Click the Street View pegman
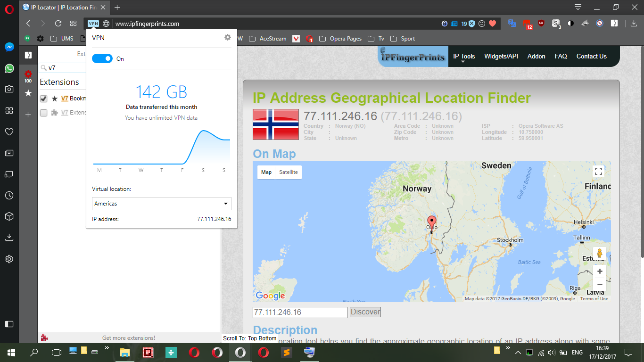This screenshot has height=362, width=644. pyautogui.click(x=600, y=254)
